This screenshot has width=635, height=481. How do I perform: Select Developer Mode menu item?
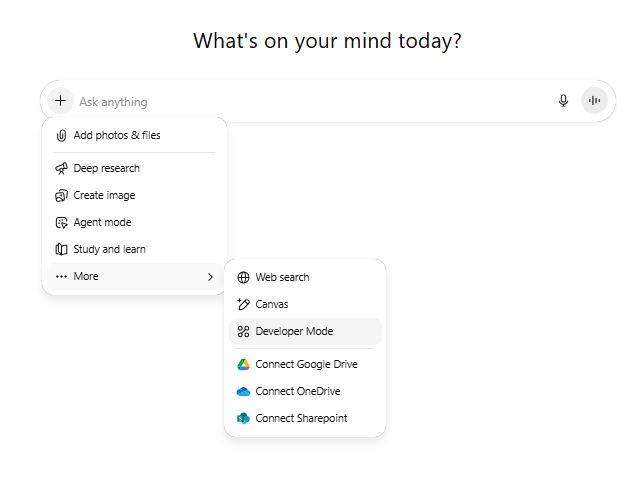click(294, 331)
